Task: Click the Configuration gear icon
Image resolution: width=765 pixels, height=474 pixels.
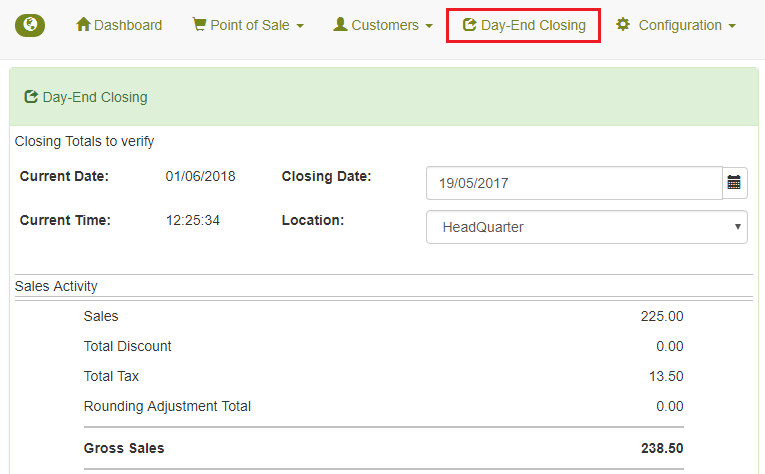Action: tap(623, 24)
